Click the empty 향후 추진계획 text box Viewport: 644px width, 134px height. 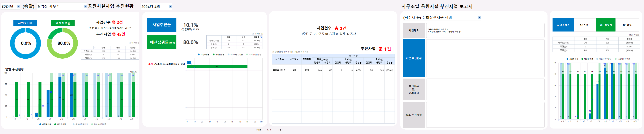click(x=485, y=115)
